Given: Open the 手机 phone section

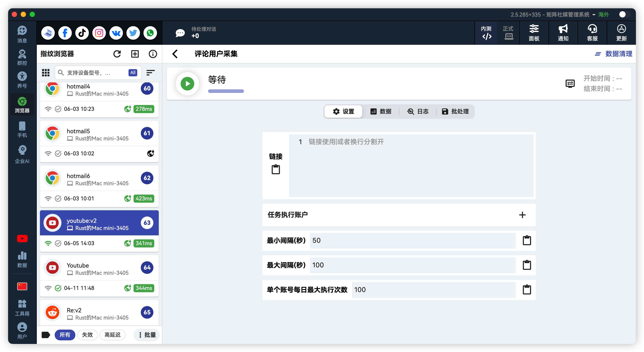Looking at the screenshot, I should click(22, 130).
